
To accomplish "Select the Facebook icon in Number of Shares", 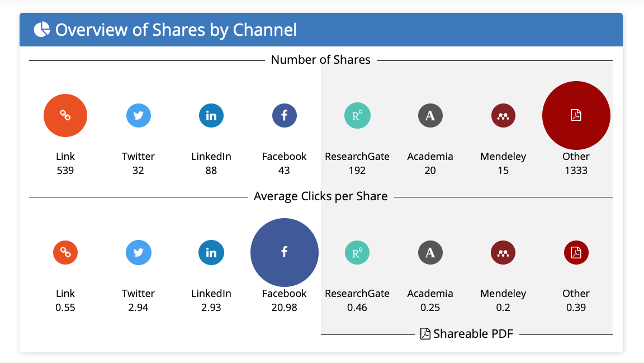I will coord(284,116).
